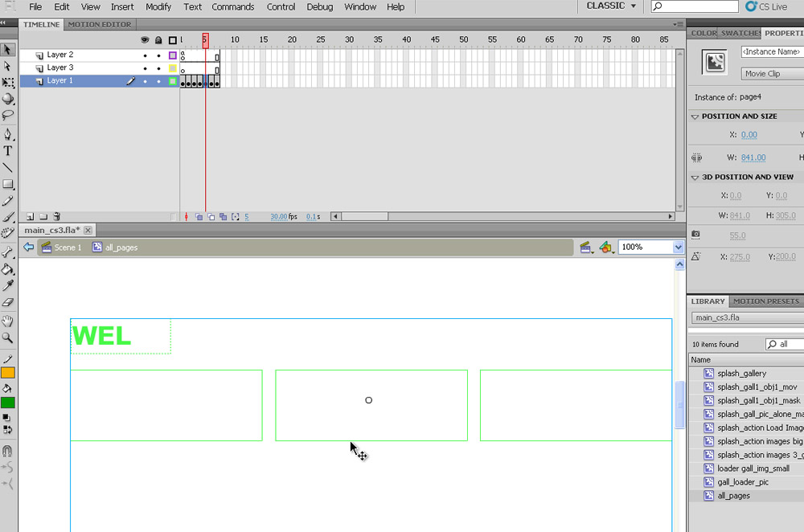The height and width of the screenshot is (532, 804).
Task: Collapse the Position and Size section
Action: tap(695, 117)
